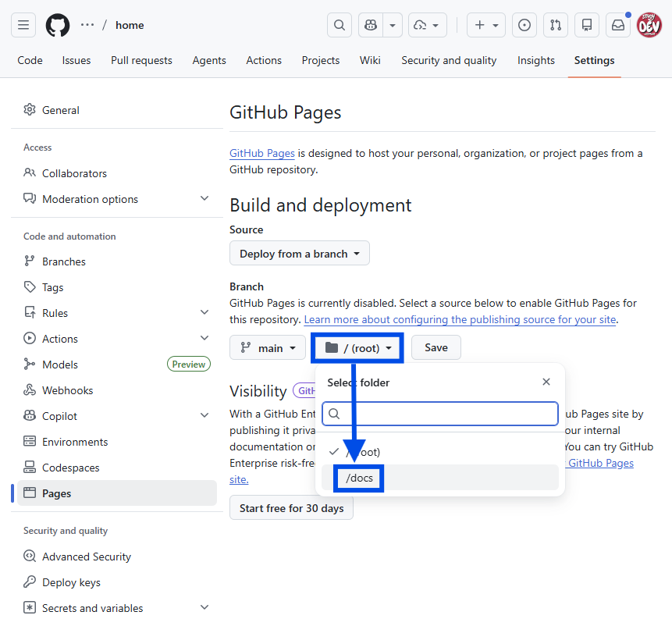Switch to the Pull requests tab
The image size is (672, 626).
(x=141, y=60)
